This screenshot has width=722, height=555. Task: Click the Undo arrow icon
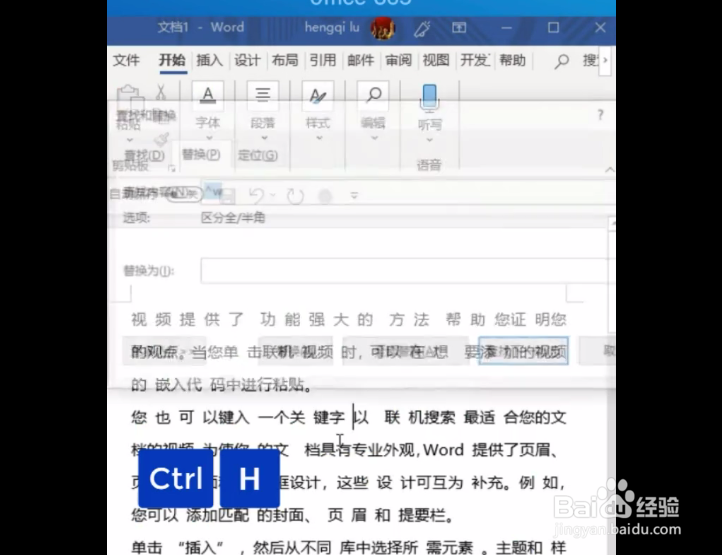point(256,196)
